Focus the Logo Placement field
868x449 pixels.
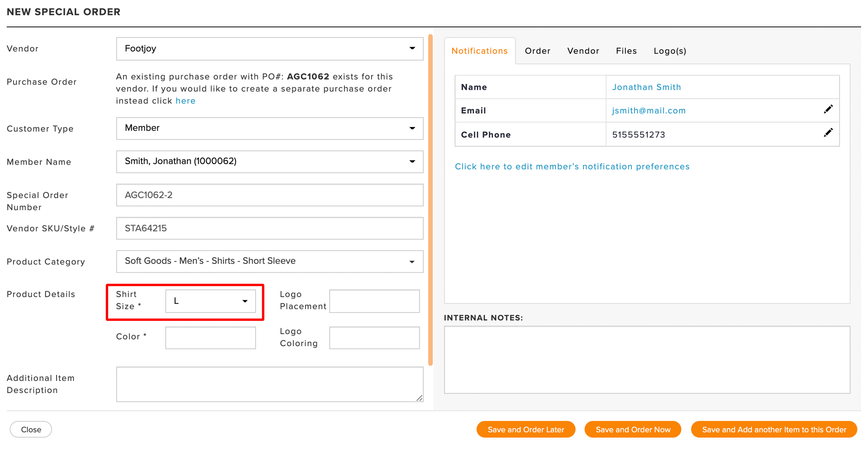tap(374, 301)
